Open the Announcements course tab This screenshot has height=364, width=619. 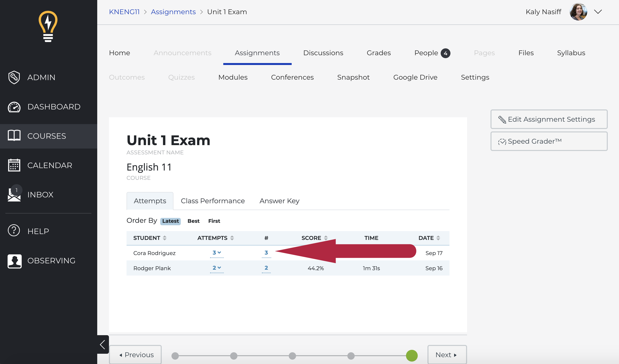(x=182, y=53)
